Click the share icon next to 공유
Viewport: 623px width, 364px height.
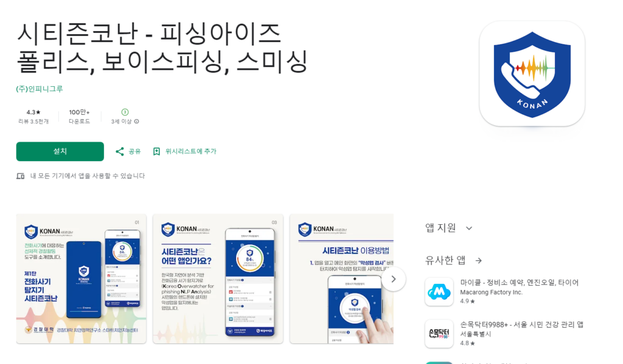point(120,151)
